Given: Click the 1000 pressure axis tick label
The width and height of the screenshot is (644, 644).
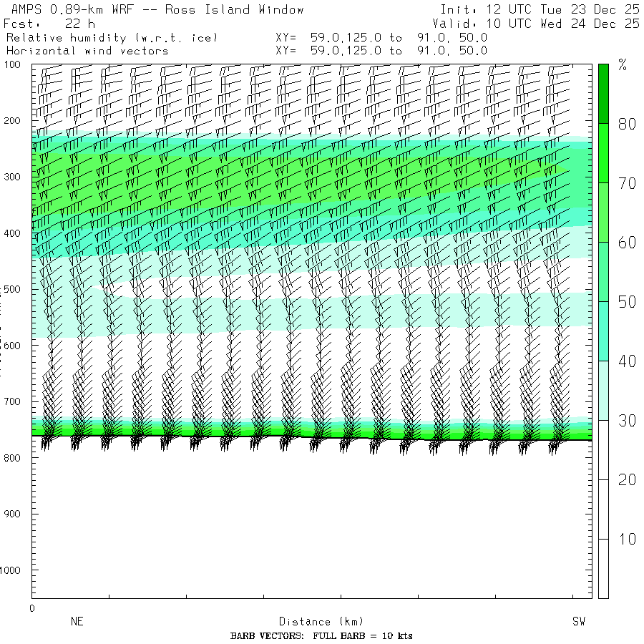Looking at the screenshot, I should click(15, 570).
